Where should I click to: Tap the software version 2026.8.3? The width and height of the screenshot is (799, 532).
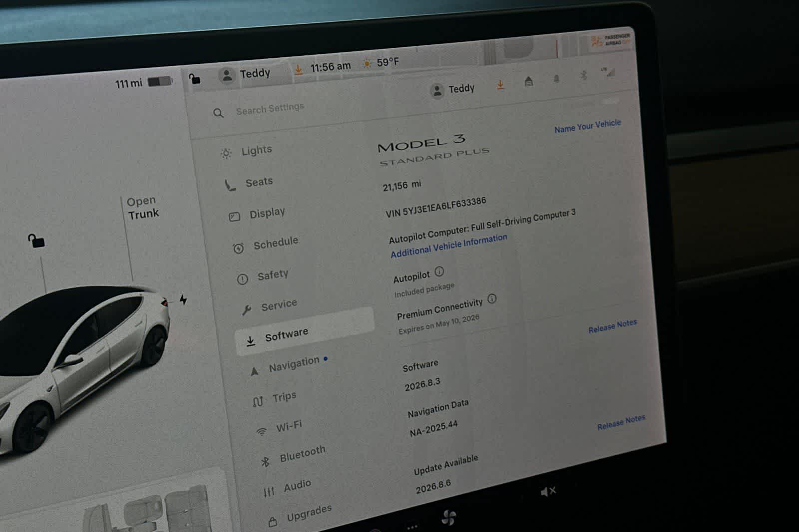[422, 384]
